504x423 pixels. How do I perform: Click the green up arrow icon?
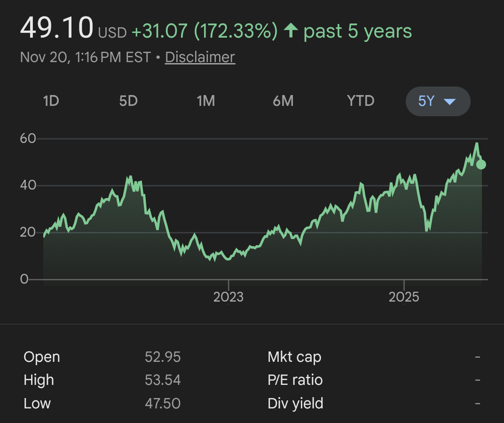pyautogui.click(x=291, y=31)
